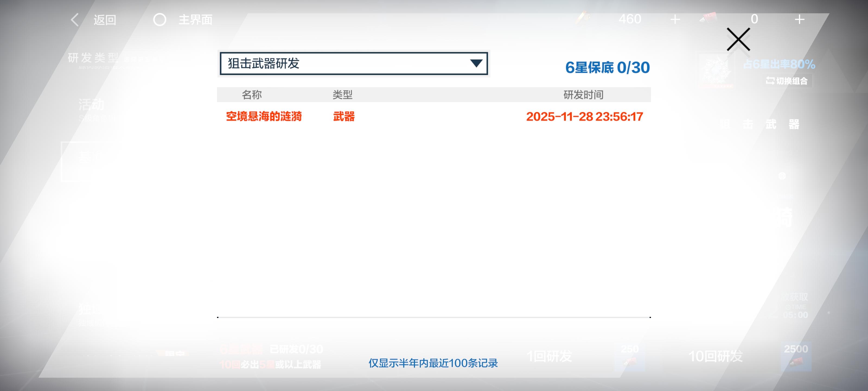This screenshot has height=391, width=868.
Task: Close the research record popup with X
Action: click(738, 39)
